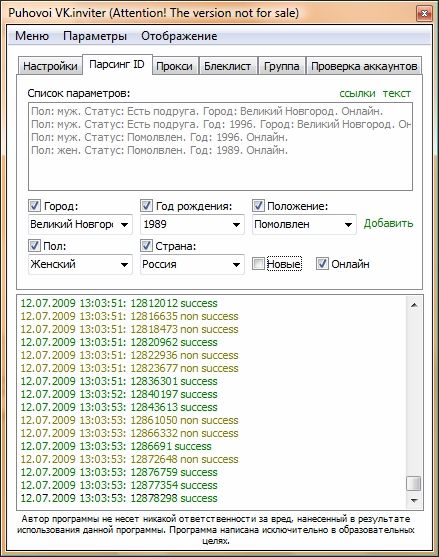Open the Проверка аккаунтов tab
Screen dimensions: 439x557
[364, 66]
